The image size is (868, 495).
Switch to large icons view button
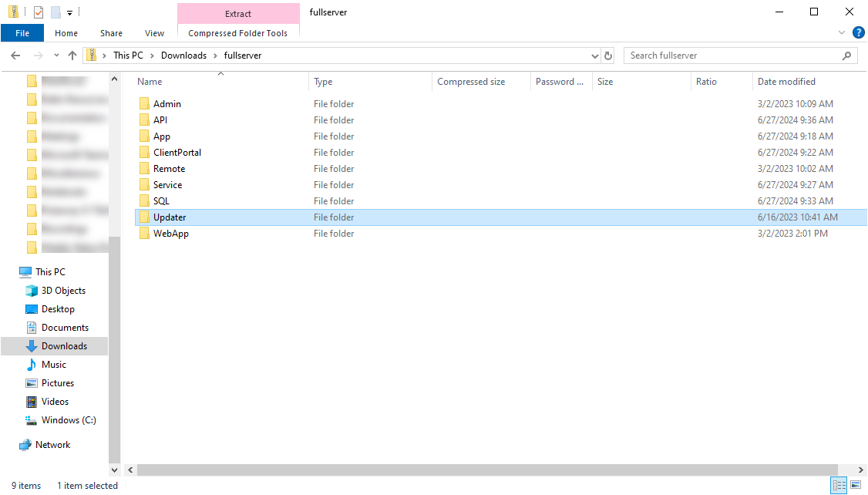click(855, 485)
